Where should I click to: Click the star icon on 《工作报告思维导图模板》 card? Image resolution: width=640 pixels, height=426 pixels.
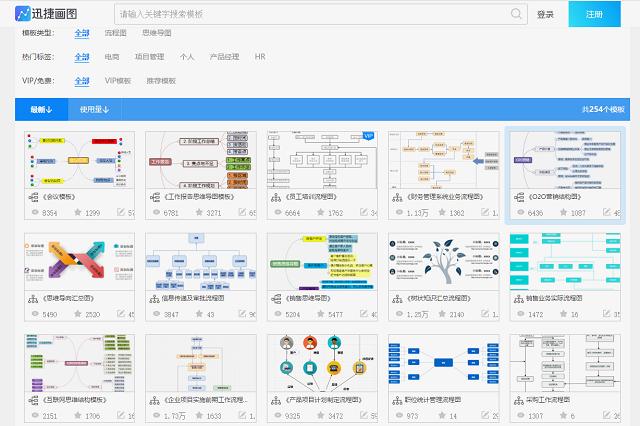(199, 212)
